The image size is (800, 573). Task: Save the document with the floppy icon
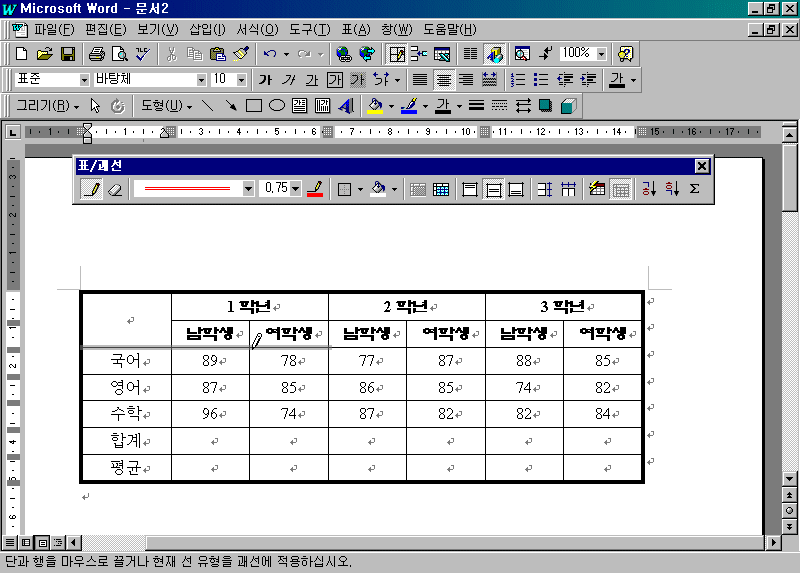[68, 54]
